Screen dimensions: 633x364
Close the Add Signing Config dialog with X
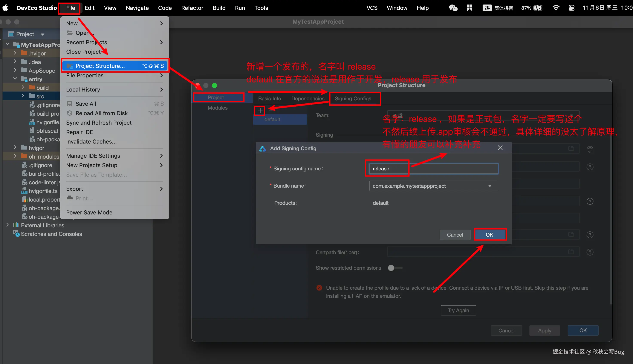[x=500, y=148]
